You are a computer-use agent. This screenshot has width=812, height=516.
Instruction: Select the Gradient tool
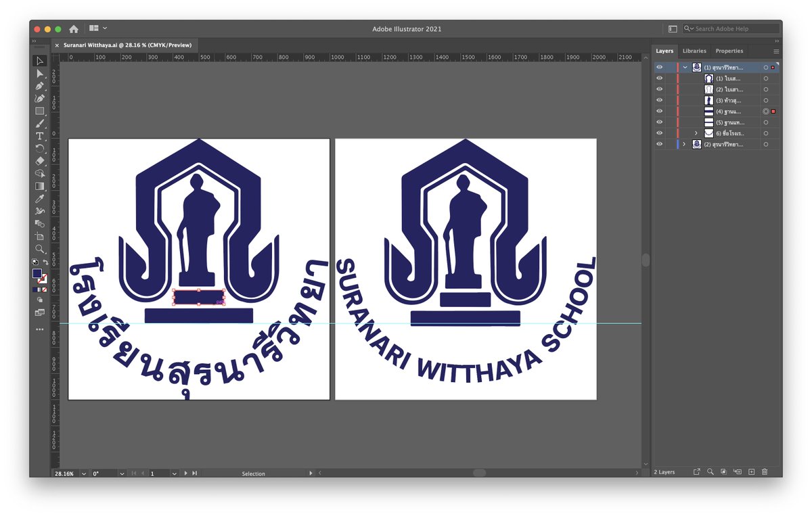(x=40, y=186)
